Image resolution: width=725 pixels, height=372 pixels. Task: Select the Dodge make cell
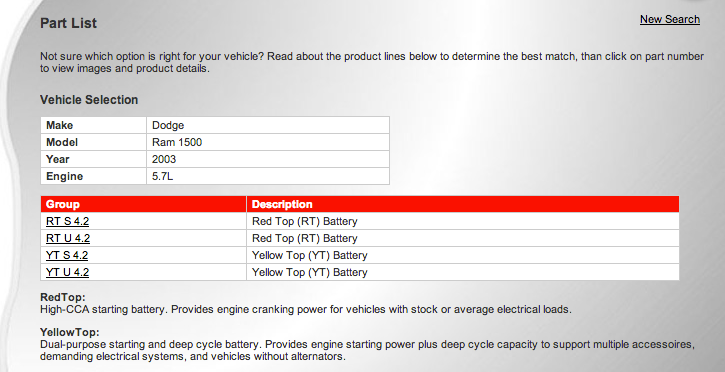click(x=268, y=125)
